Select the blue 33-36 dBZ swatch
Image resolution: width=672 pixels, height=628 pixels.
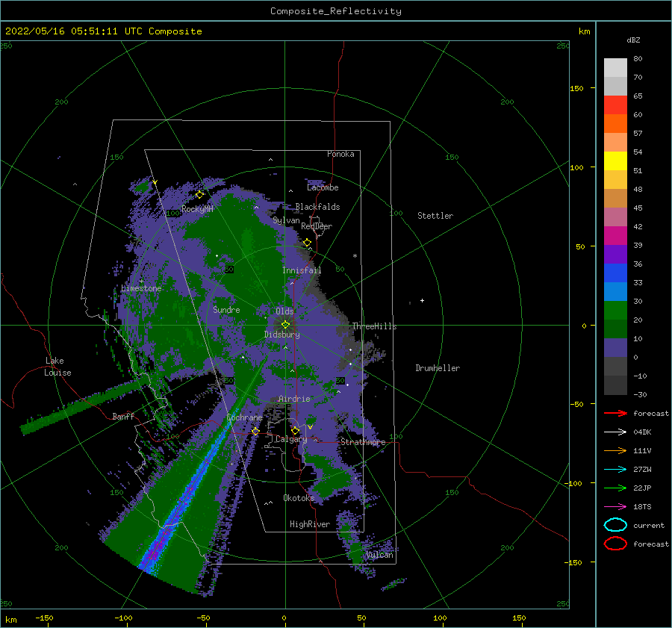[x=615, y=273]
